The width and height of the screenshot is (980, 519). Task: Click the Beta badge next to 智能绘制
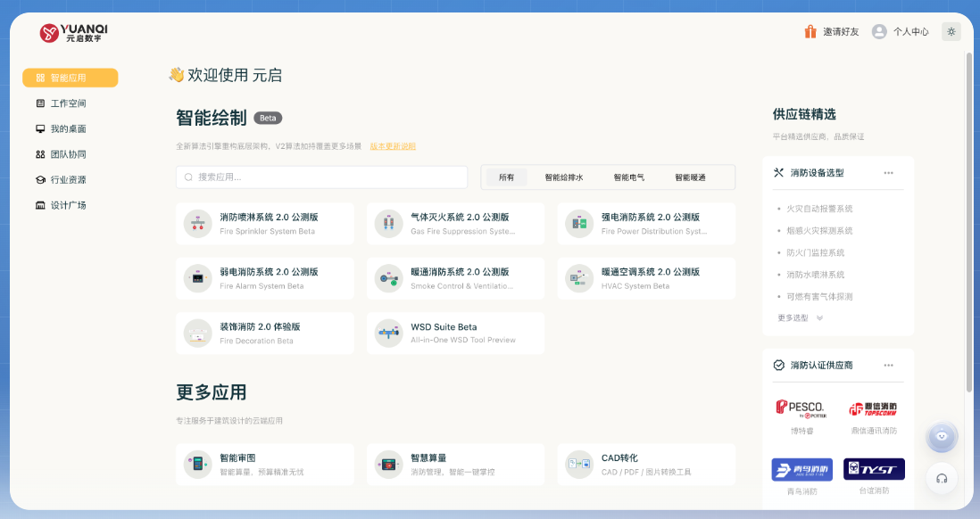click(268, 118)
